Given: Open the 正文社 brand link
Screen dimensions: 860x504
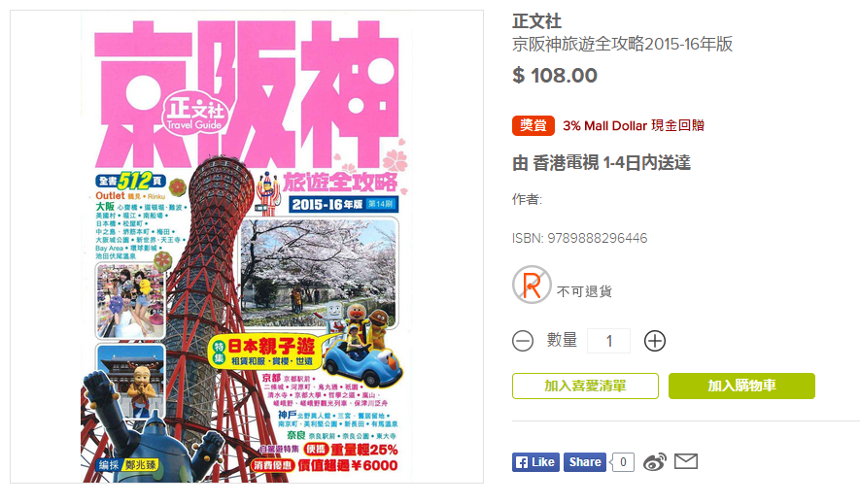Looking at the screenshot, I should click(537, 21).
